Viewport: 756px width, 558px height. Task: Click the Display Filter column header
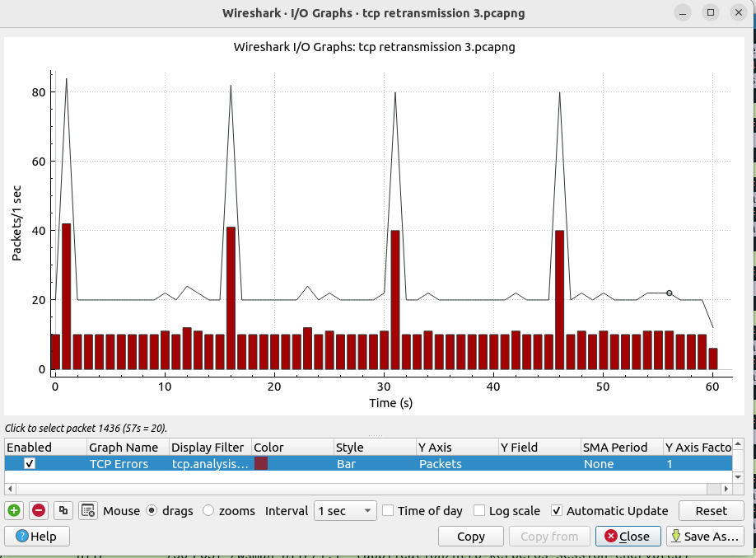point(210,447)
